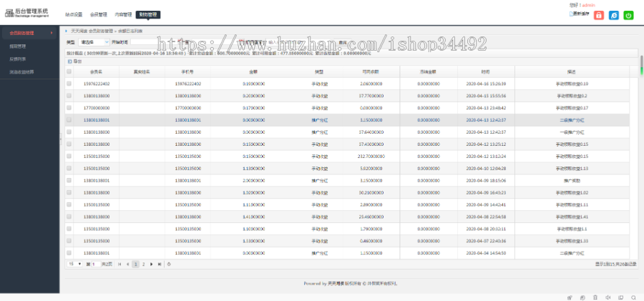
Task: Open the 会员管理 top menu
Action: 99,14
